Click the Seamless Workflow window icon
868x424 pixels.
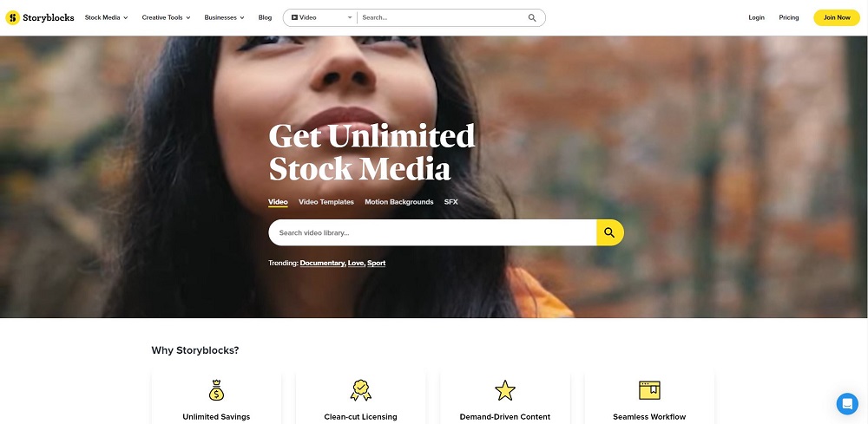pyautogui.click(x=649, y=390)
